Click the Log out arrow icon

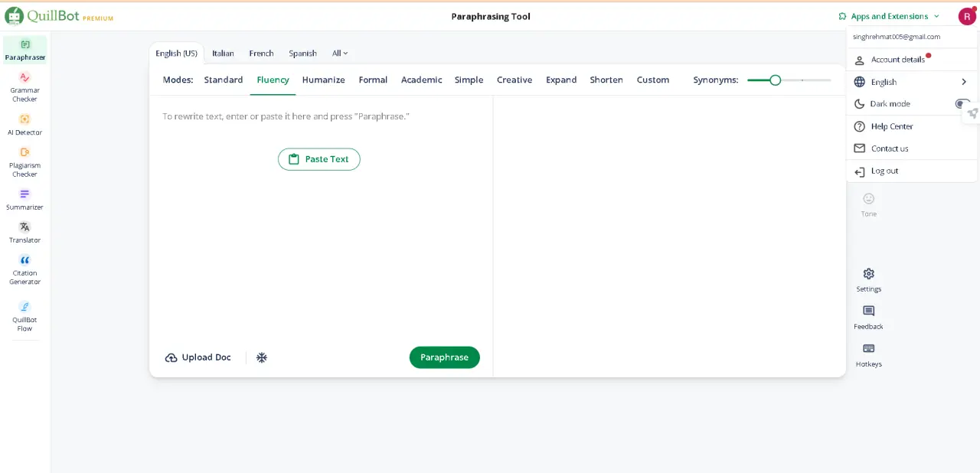pyautogui.click(x=859, y=171)
